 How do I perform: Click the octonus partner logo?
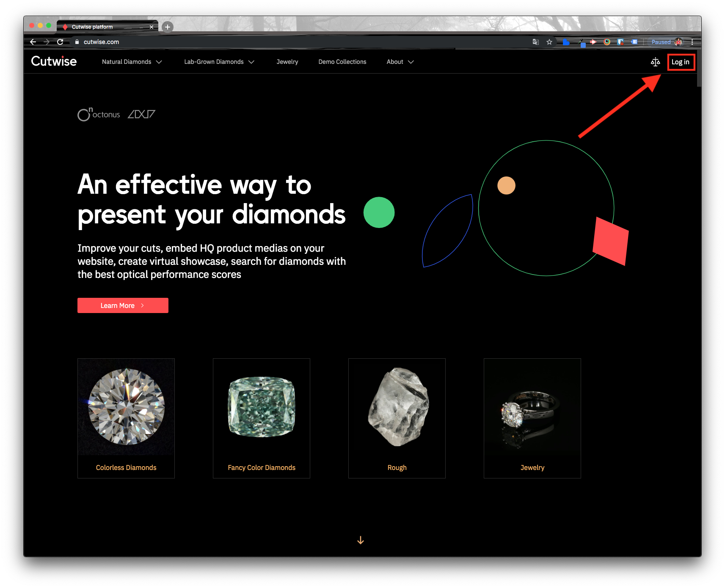(99, 114)
